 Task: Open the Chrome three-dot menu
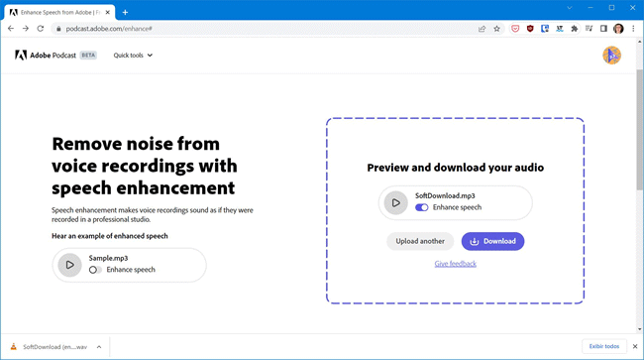(x=633, y=29)
